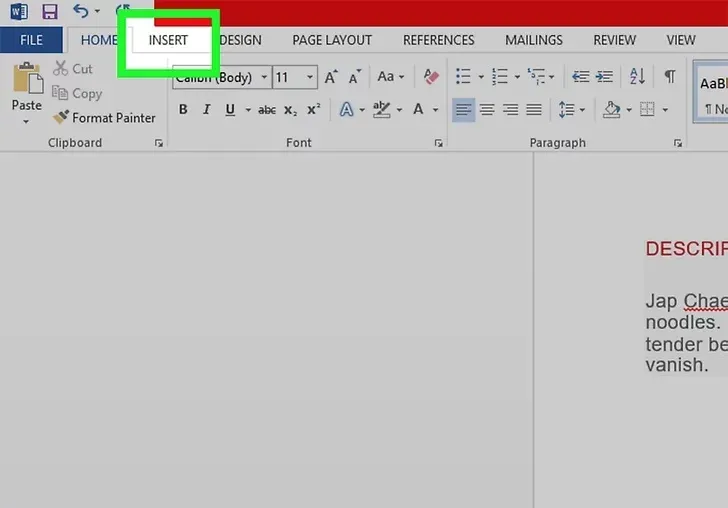Image resolution: width=728 pixels, height=508 pixels.
Task: Open the Change Case Aa menu
Action: click(390, 76)
